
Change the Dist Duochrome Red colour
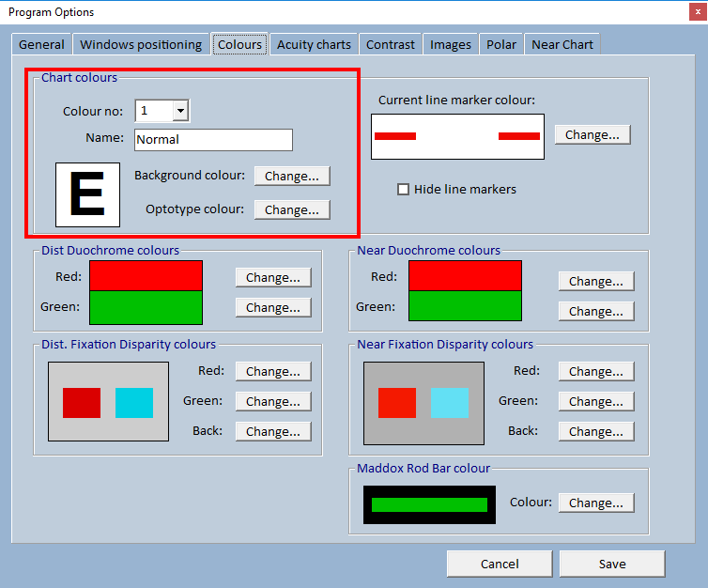(x=273, y=277)
